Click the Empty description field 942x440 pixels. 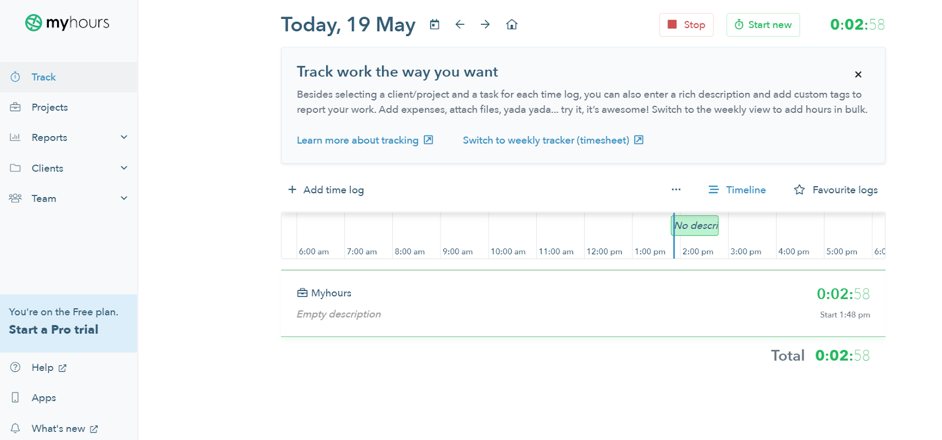(339, 314)
